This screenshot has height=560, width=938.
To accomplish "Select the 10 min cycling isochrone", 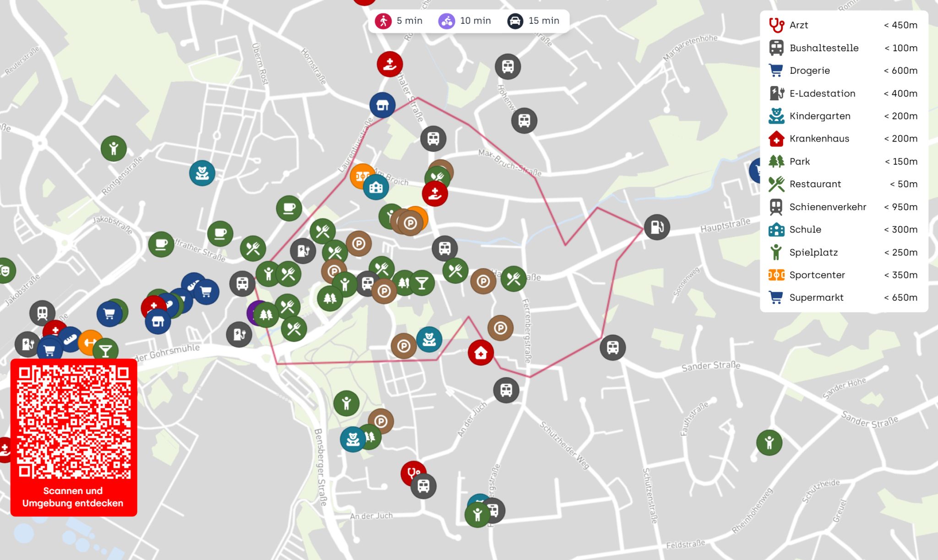I will tap(464, 21).
